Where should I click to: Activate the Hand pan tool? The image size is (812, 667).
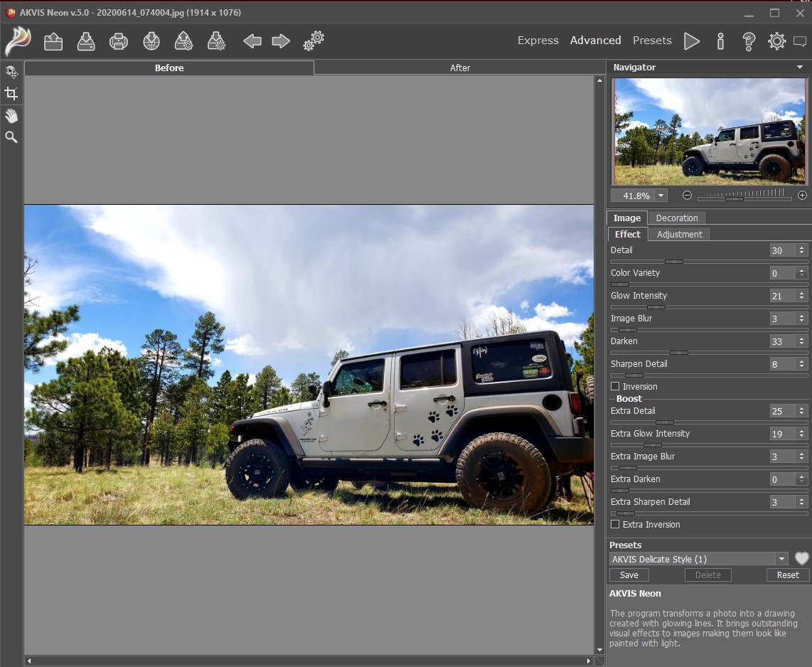(11, 115)
